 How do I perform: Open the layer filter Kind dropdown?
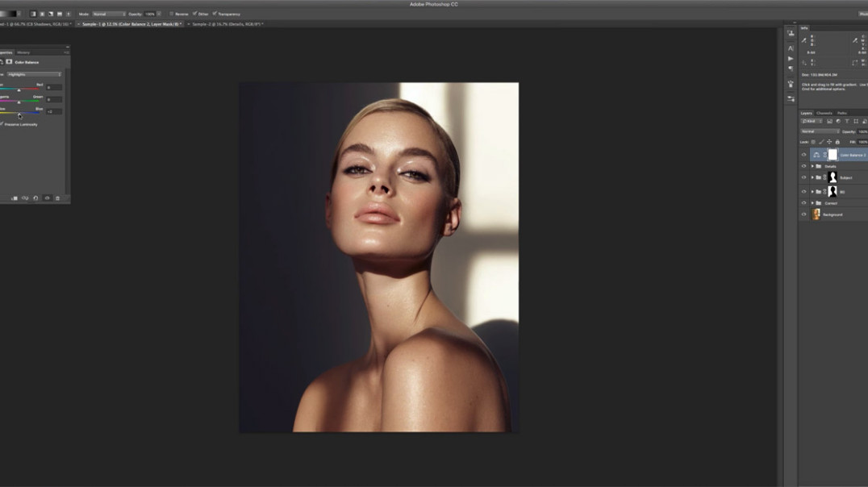tap(812, 121)
